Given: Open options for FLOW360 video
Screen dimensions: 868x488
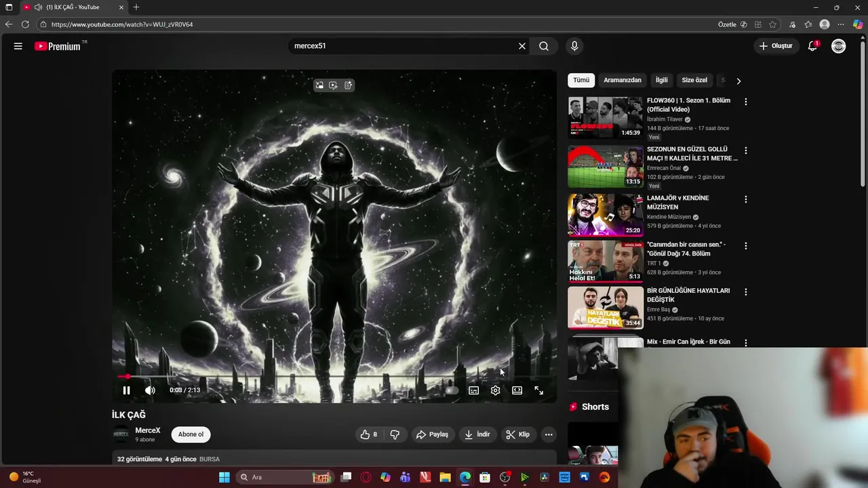Looking at the screenshot, I should click(x=746, y=102).
